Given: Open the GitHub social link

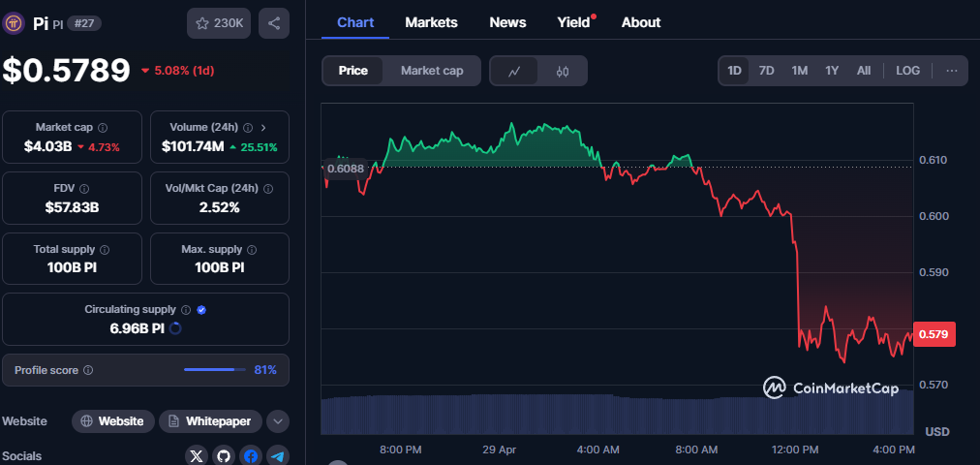Looking at the screenshot, I should pyautogui.click(x=223, y=456).
